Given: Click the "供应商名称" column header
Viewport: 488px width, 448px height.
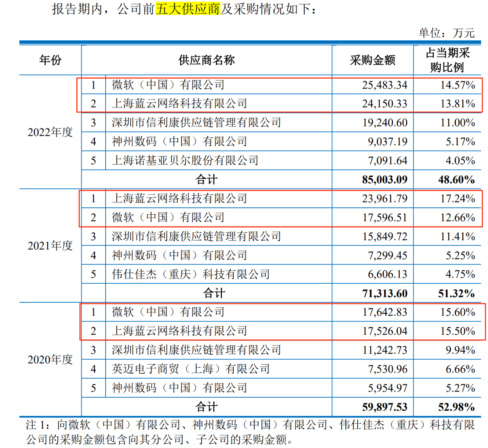Looking at the screenshot, I should tap(207, 60).
